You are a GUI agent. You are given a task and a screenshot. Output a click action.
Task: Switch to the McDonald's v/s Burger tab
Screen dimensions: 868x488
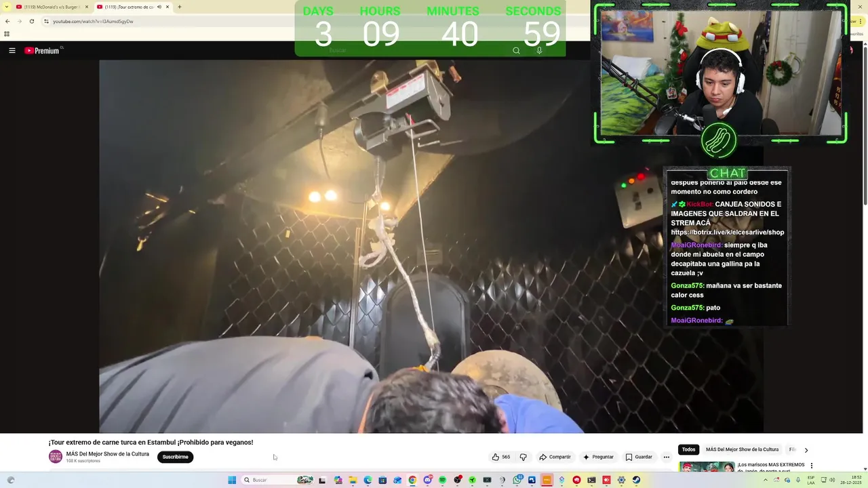[x=52, y=7]
